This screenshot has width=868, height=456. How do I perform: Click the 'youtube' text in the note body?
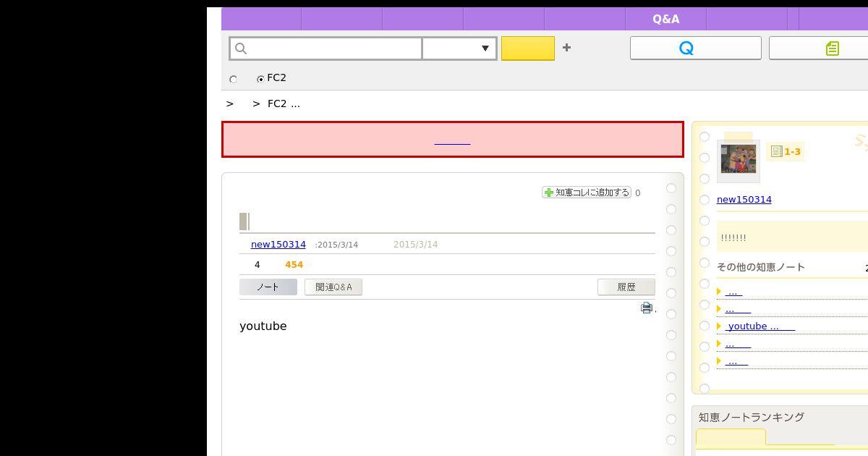[x=263, y=326]
